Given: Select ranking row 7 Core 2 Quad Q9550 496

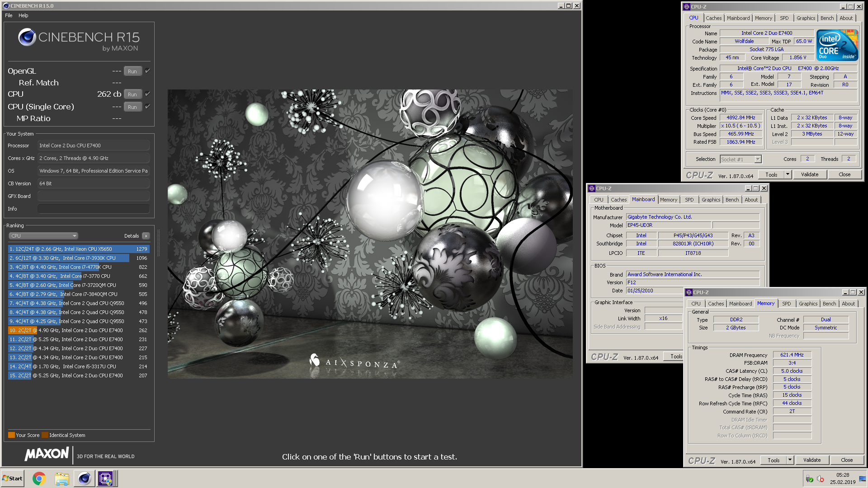Looking at the screenshot, I should (x=79, y=303).
